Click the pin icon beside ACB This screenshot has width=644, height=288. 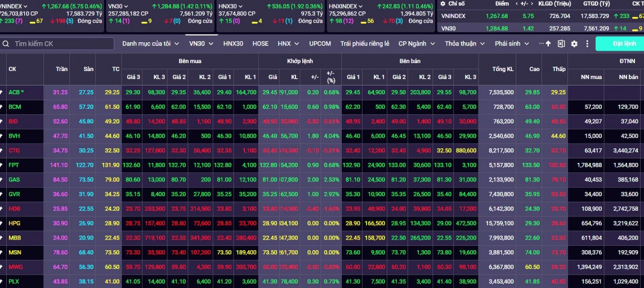pyautogui.click(x=2, y=92)
